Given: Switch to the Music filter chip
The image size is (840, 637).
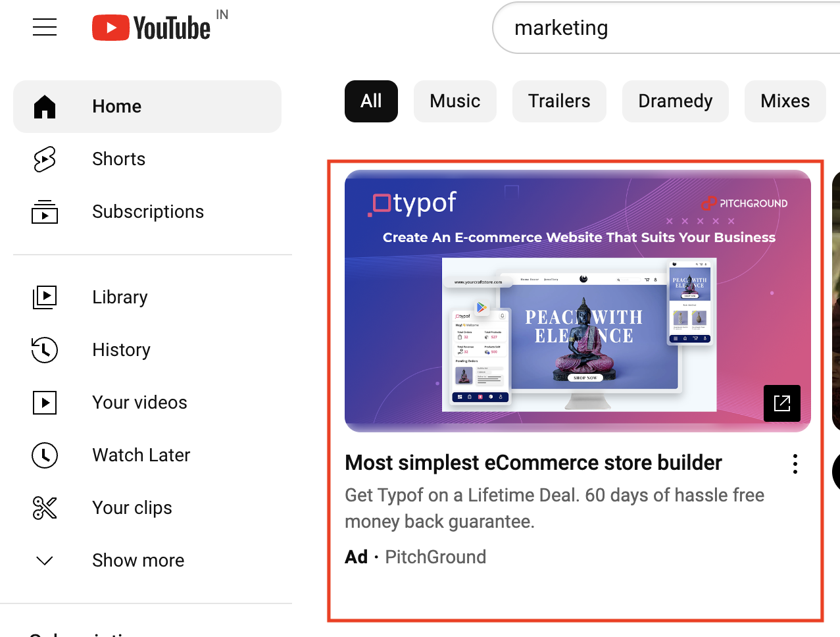Looking at the screenshot, I should pyautogui.click(x=455, y=101).
